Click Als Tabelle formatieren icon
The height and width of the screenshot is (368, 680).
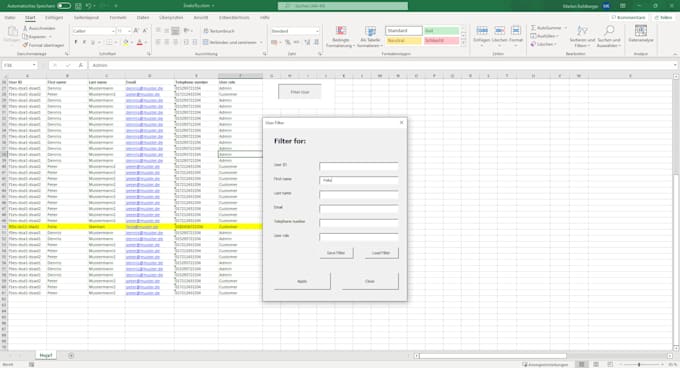click(370, 32)
